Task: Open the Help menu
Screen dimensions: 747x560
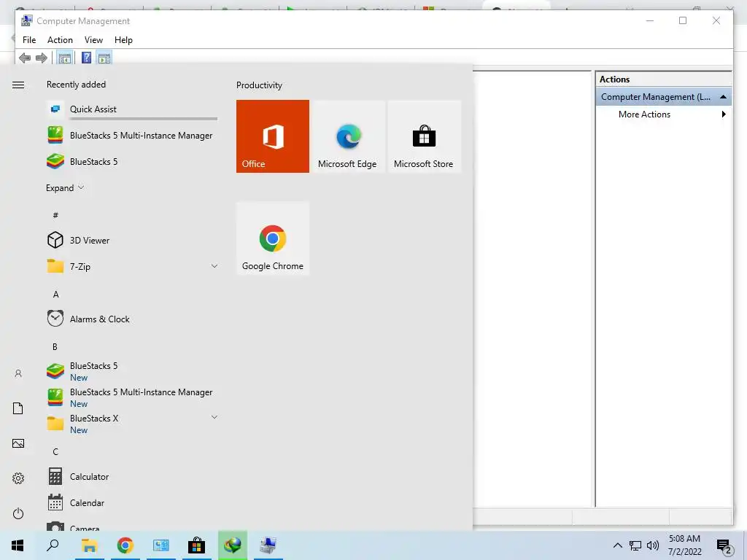Action: click(123, 40)
